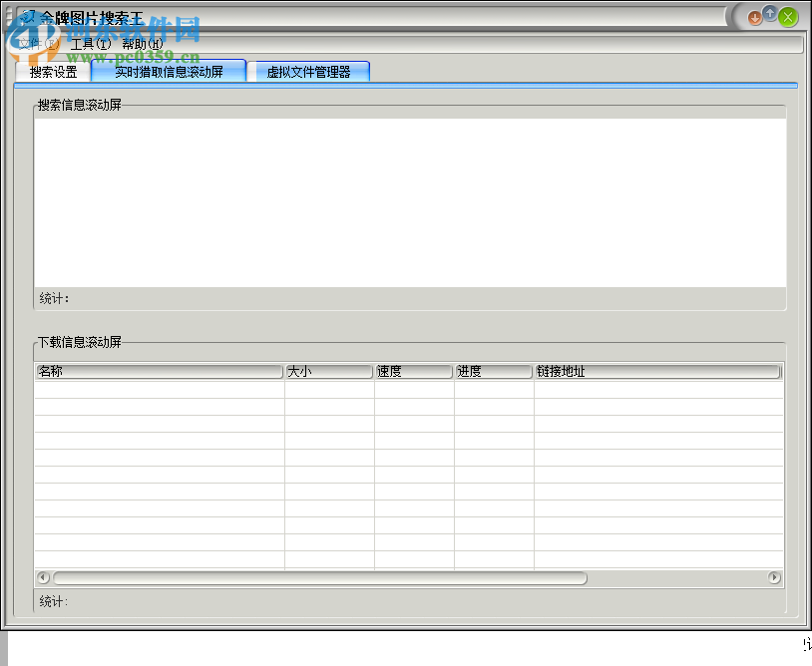Click the 大小 column header
812x666 pixels.
click(x=328, y=371)
